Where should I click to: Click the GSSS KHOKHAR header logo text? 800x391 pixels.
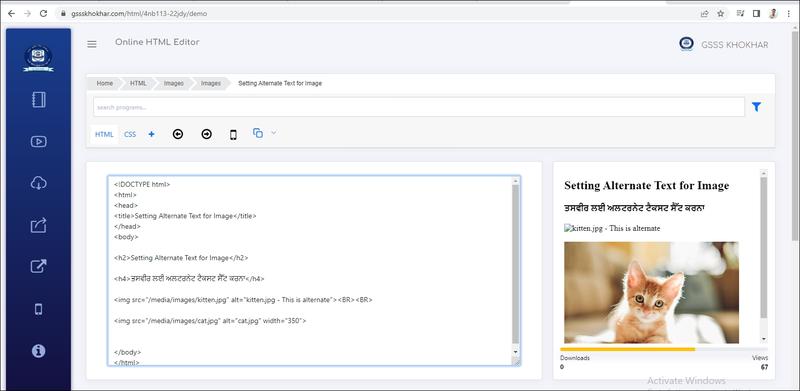[734, 45]
